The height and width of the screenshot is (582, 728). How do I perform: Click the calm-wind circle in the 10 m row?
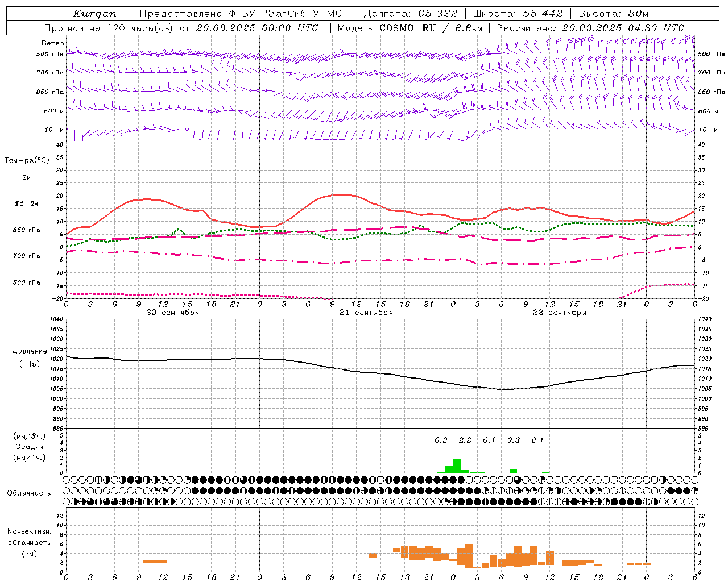tap(187, 130)
